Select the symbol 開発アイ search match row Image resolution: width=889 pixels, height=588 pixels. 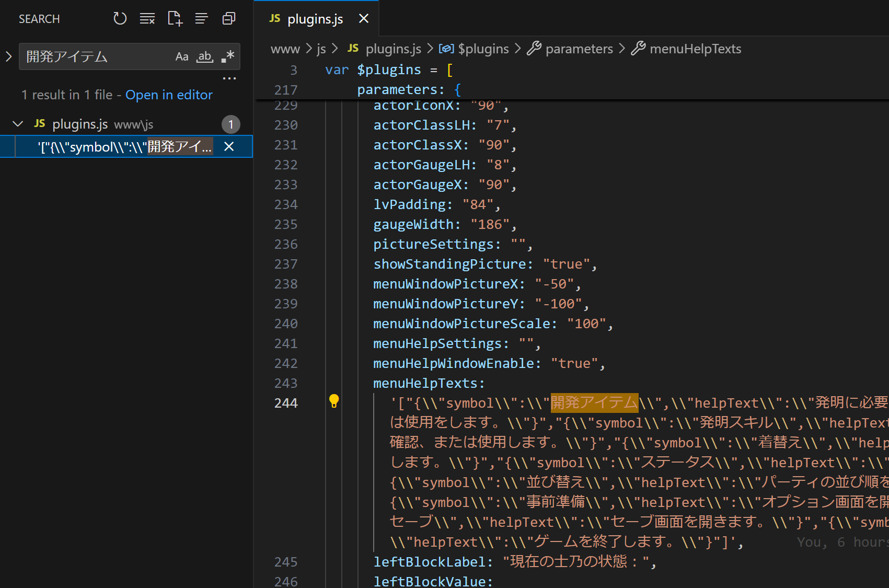click(126, 147)
